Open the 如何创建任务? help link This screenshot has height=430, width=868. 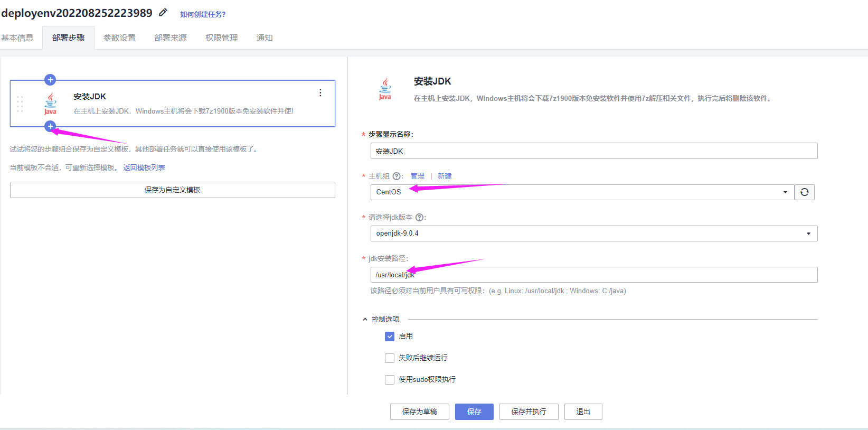pos(203,14)
